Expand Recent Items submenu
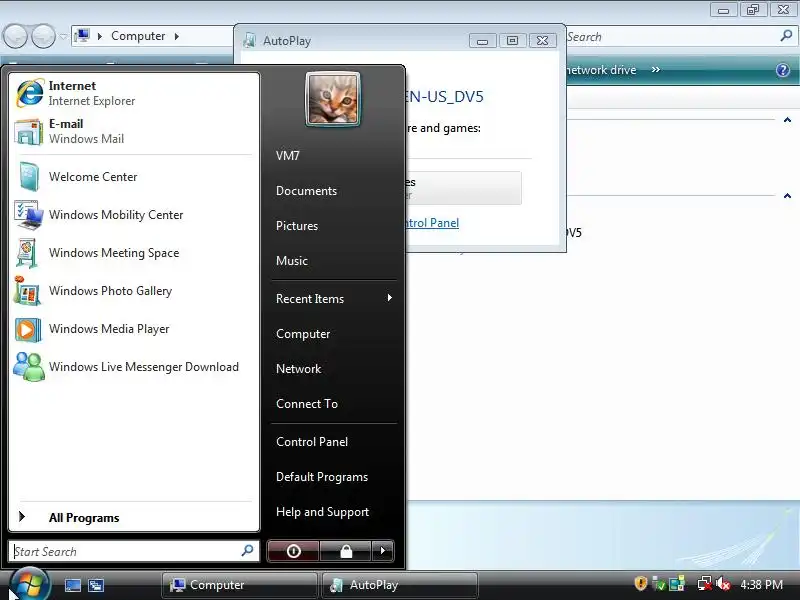Image resolution: width=800 pixels, height=600 pixels. click(334, 298)
